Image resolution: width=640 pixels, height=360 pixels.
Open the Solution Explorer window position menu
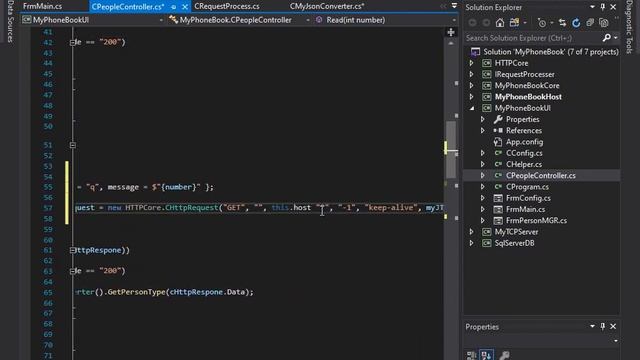(x=592, y=7)
